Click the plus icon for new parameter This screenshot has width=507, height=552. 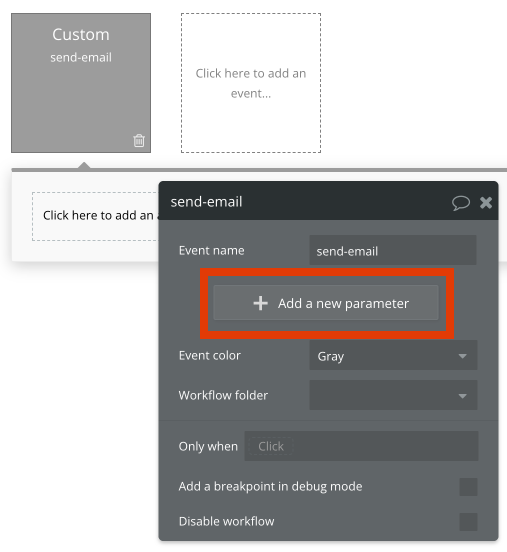[x=261, y=303]
